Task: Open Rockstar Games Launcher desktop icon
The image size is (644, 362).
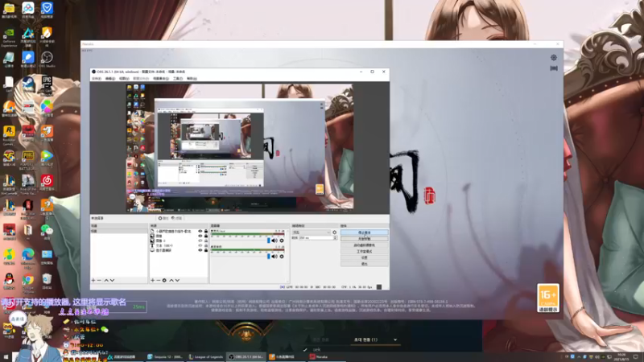Action: click(x=9, y=134)
